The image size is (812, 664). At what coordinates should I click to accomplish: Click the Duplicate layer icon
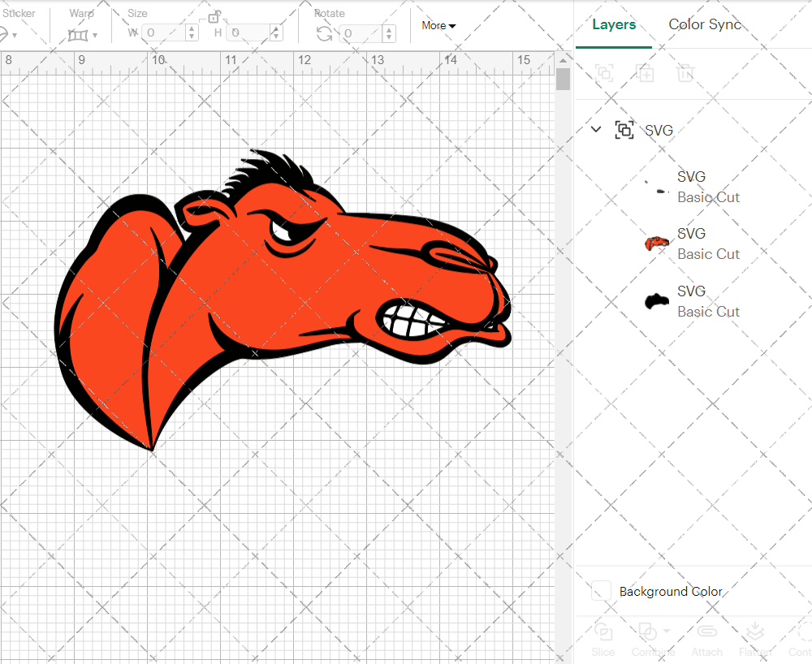tap(646, 73)
